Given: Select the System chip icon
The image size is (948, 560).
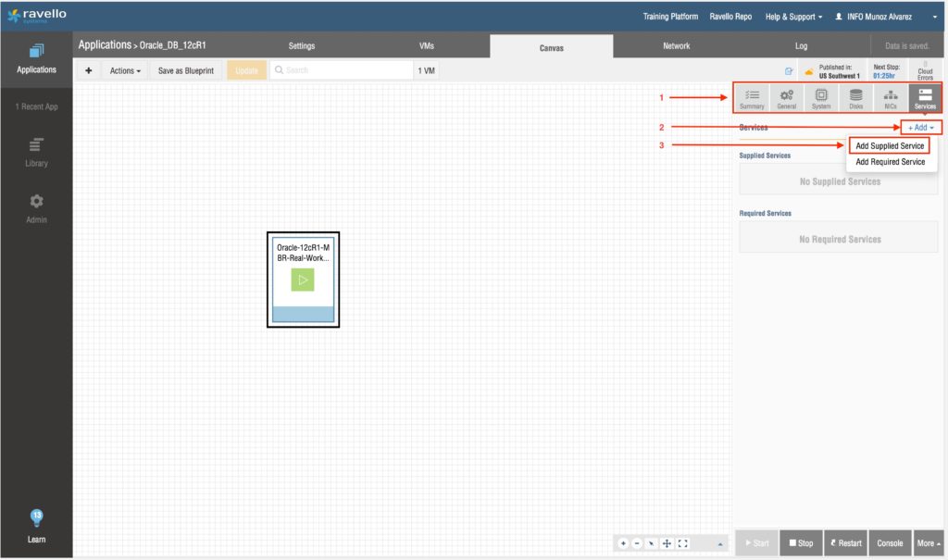Looking at the screenshot, I should coord(820,98).
